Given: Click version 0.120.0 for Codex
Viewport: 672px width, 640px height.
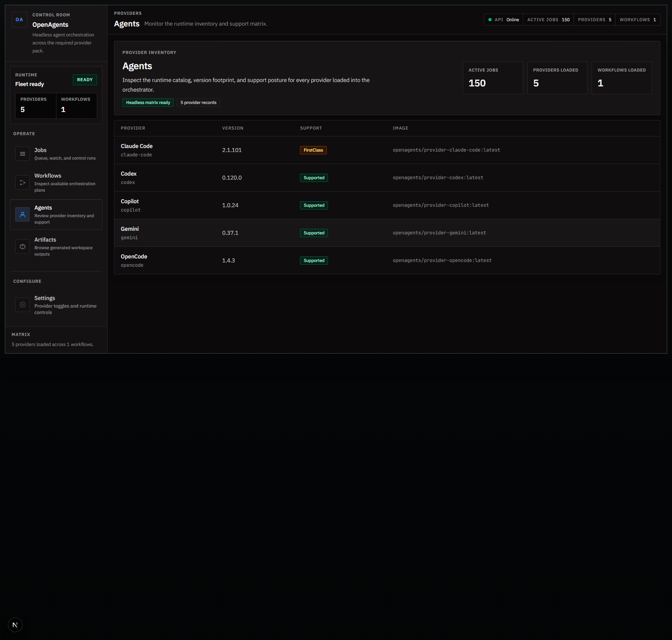Looking at the screenshot, I should coord(232,178).
